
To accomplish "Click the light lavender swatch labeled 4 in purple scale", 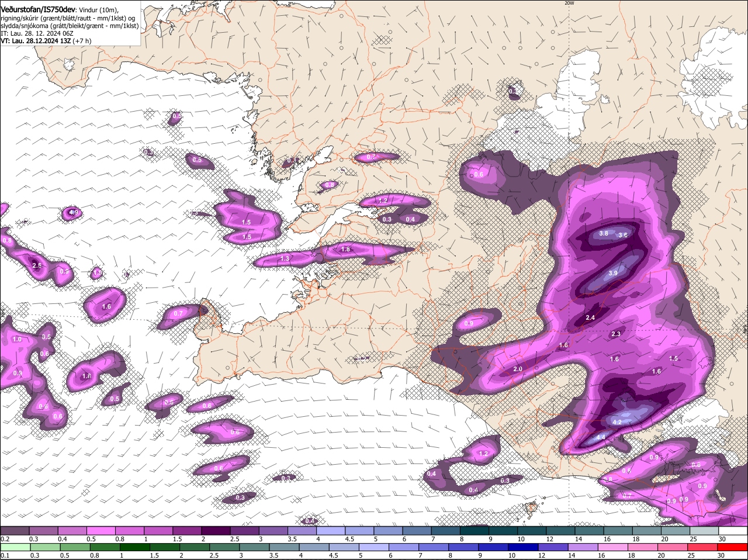I will [x=330, y=530].
